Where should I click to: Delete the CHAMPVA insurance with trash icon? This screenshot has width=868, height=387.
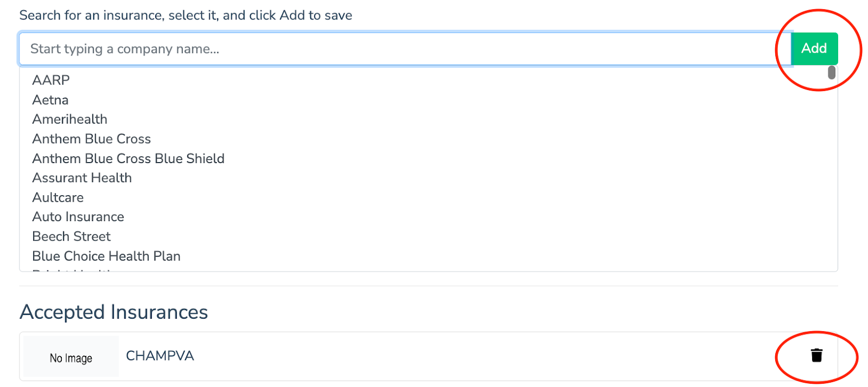pos(816,356)
